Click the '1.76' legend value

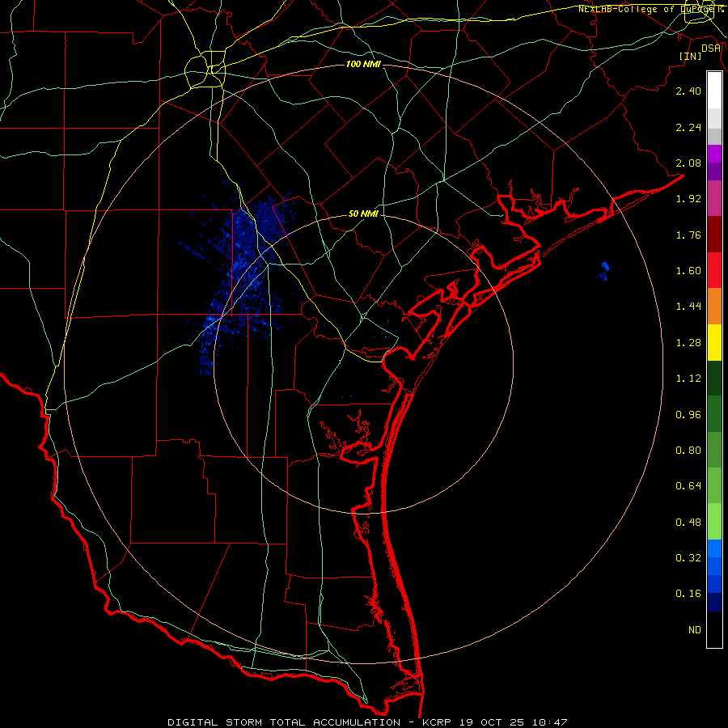(688, 235)
